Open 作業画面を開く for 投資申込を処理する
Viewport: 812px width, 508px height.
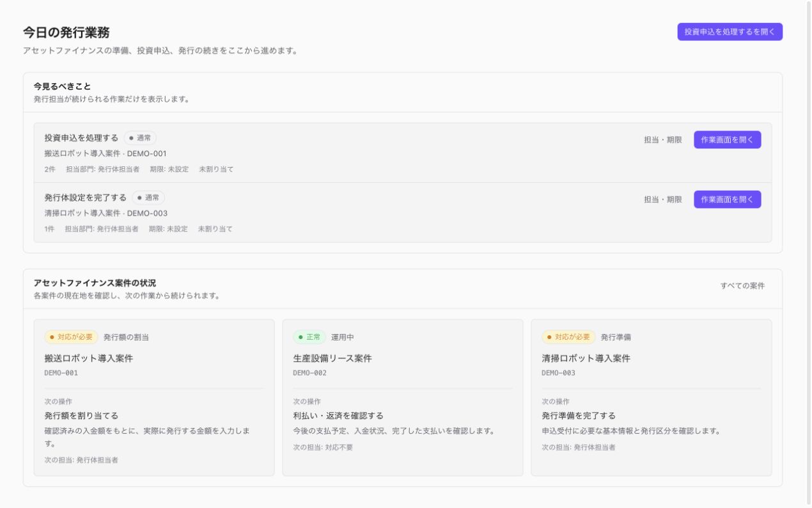pyautogui.click(x=727, y=139)
